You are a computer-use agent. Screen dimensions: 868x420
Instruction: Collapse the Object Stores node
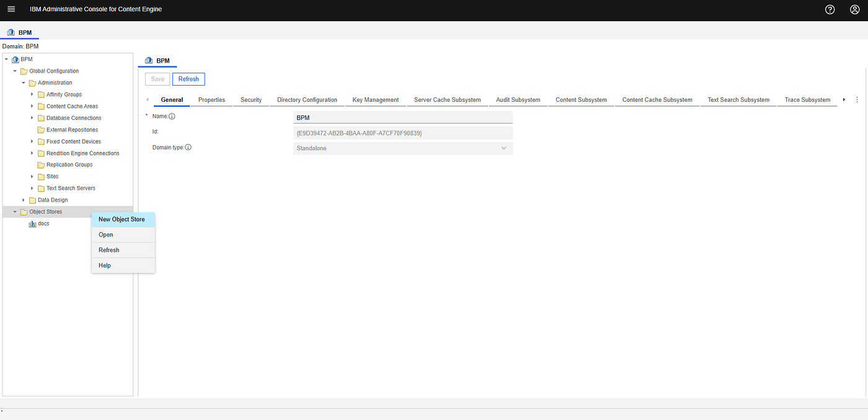pyautogui.click(x=15, y=212)
